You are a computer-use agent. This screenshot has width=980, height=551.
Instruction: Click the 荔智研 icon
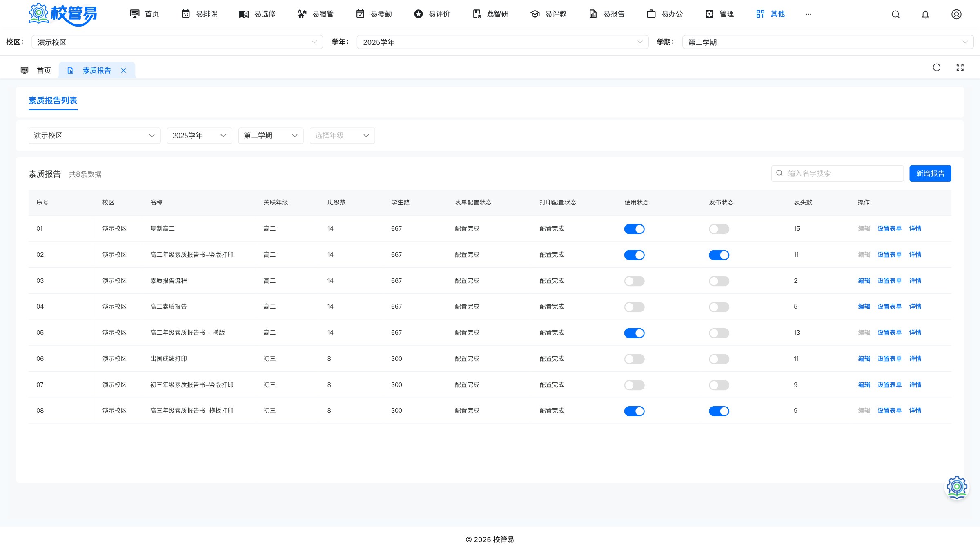(x=477, y=14)
